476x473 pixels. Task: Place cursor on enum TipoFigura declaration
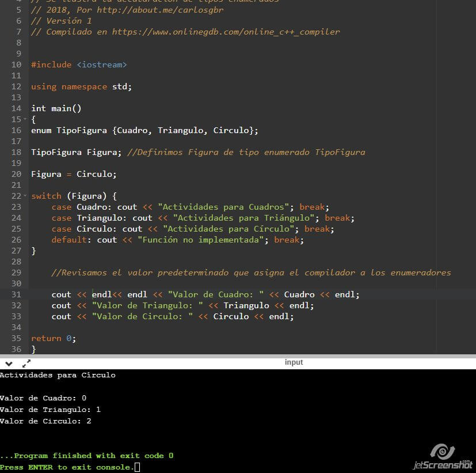point(144,130)
